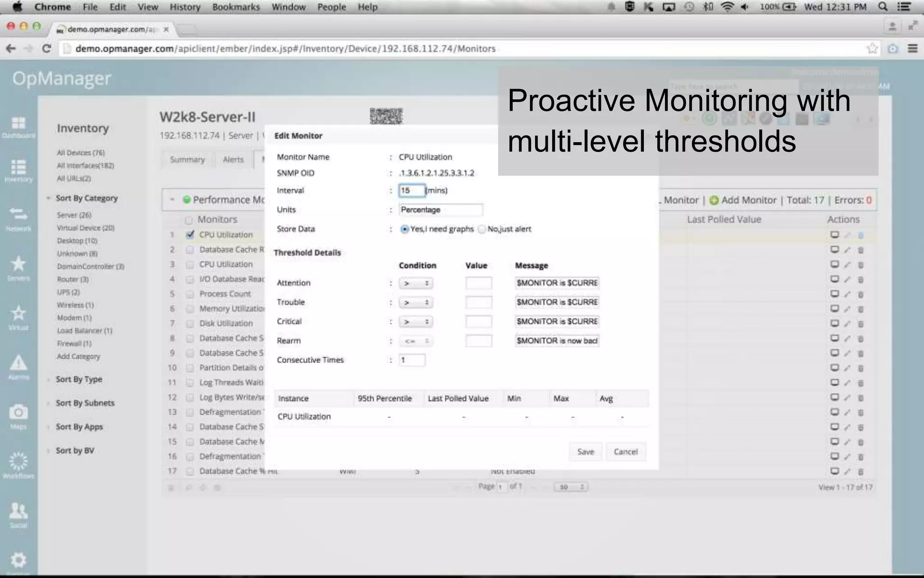Collapse Sort By Category tree

tap(48, 198)
